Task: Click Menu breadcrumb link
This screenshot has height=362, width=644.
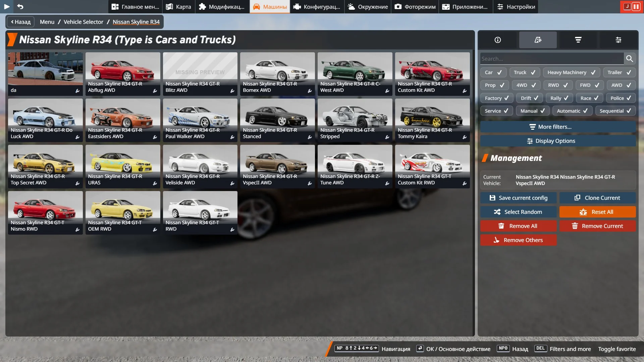Action: coord(47,22)
